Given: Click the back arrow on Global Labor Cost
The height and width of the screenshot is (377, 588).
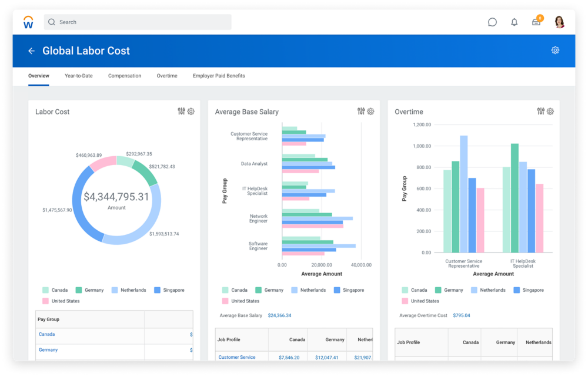Looking at the screenshot, I should point(32,51).
